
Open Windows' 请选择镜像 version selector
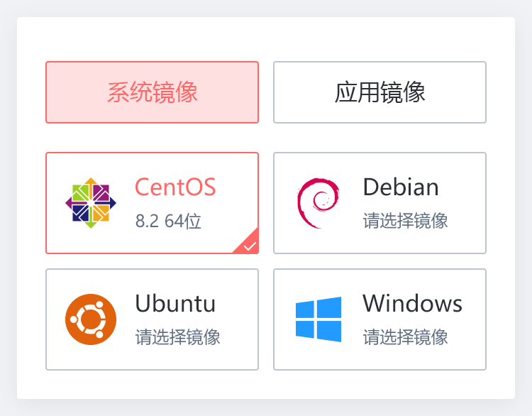[x=406, y=337]
